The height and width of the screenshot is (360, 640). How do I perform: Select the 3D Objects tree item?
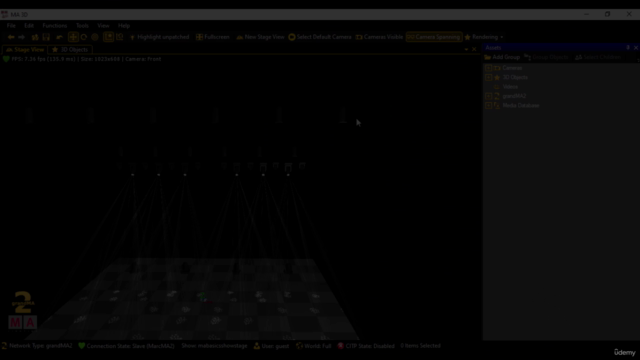tap(515, 78)
